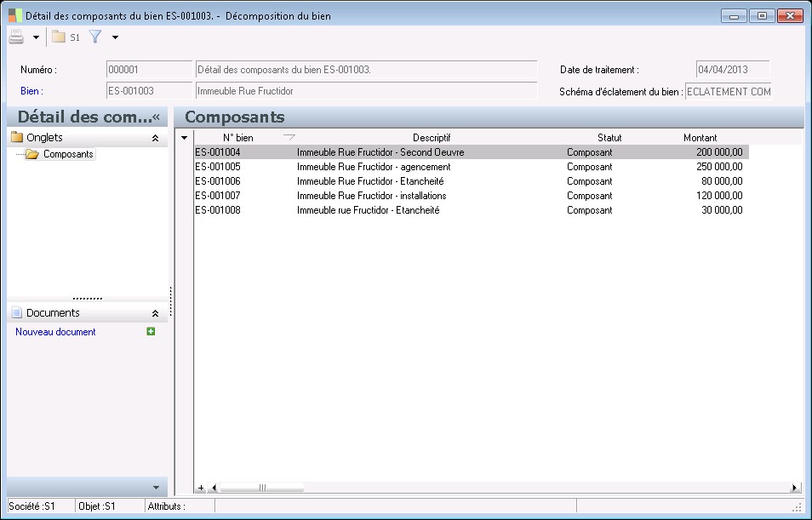Click the Bien field ES-001003
812x520 pixels.
[149, 91]
